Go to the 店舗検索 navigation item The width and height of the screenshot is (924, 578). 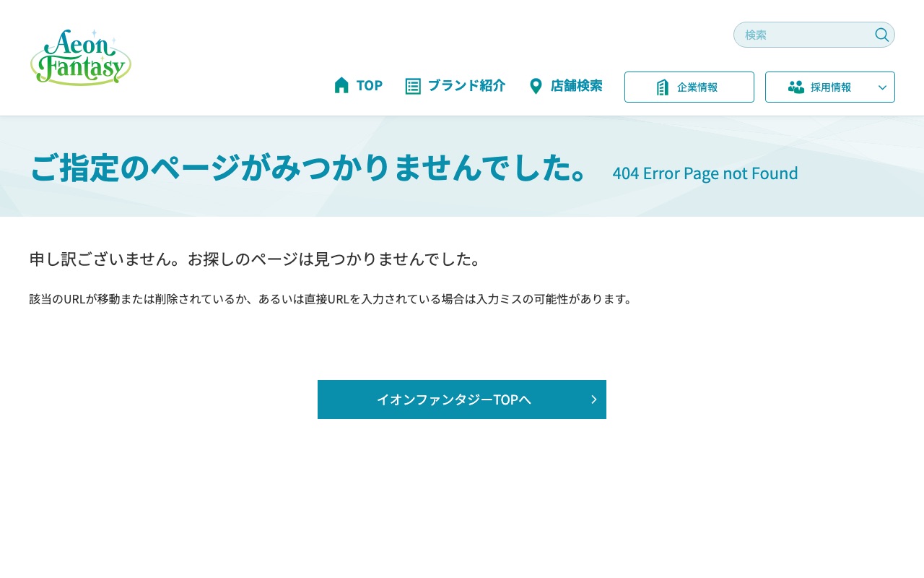click(576, 85)
